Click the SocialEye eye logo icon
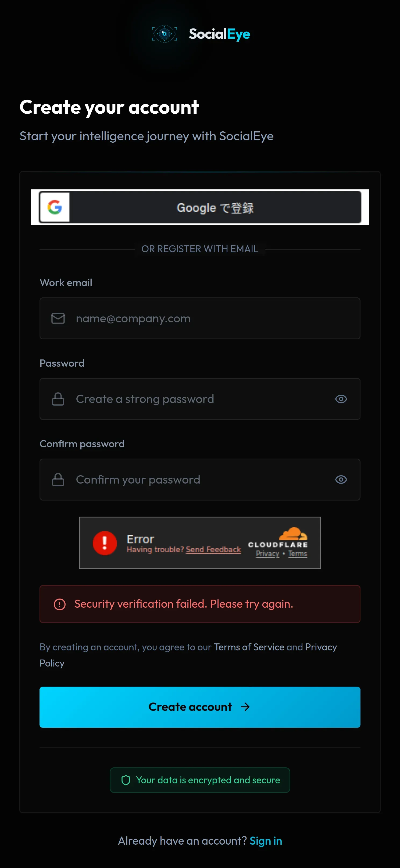 coord(164,34)
